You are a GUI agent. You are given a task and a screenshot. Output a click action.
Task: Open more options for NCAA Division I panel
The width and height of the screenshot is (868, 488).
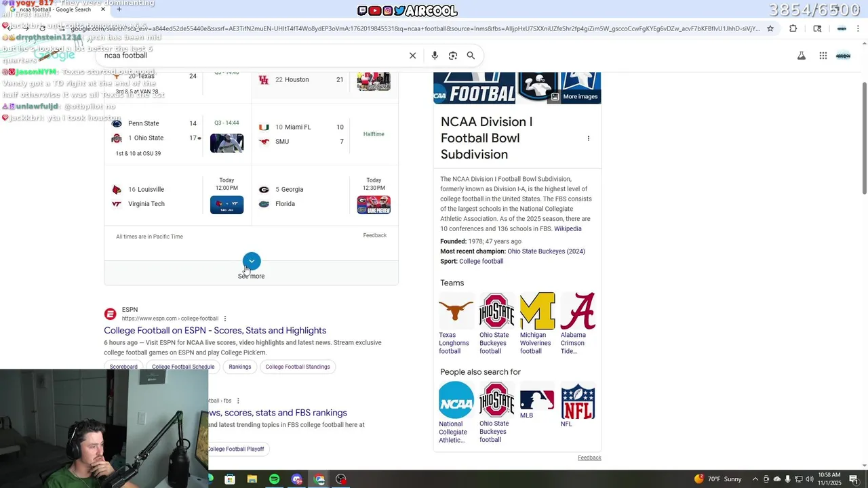[x=589, y=138]
